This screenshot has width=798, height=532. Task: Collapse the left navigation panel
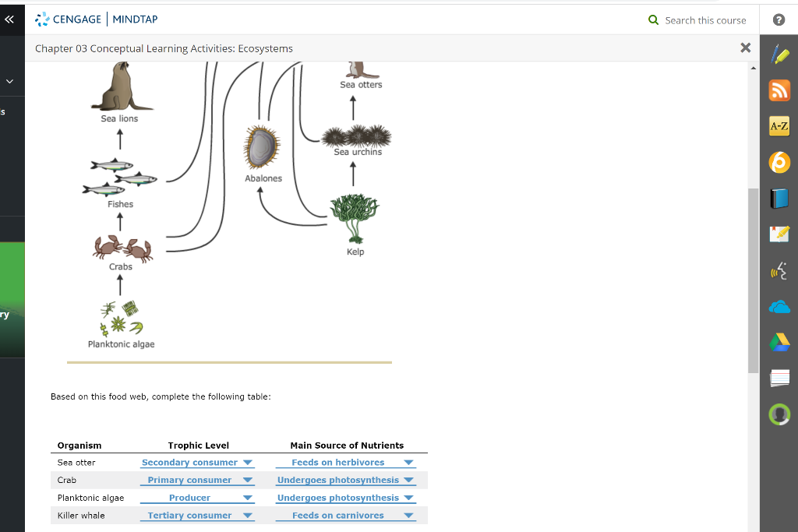(x=10, y=19)
